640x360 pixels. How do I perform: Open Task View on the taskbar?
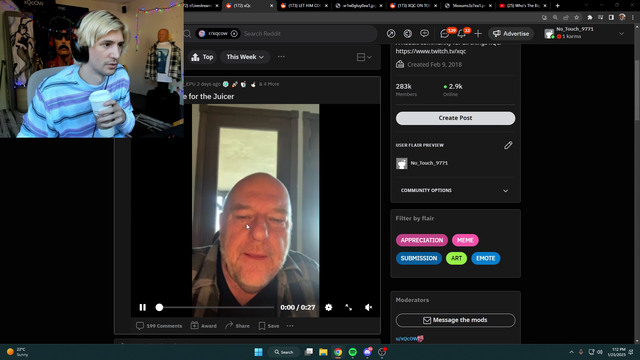(x=309, y=352)
